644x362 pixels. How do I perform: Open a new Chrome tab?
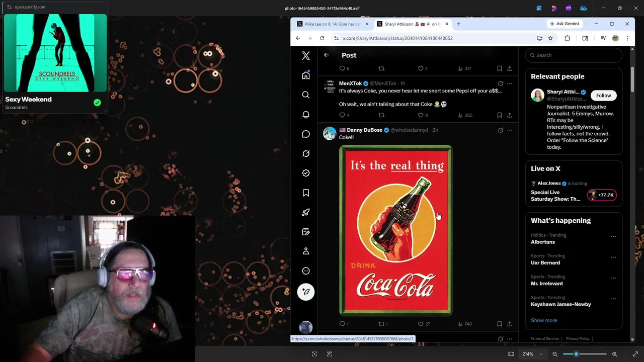click(x=458, y=24)
